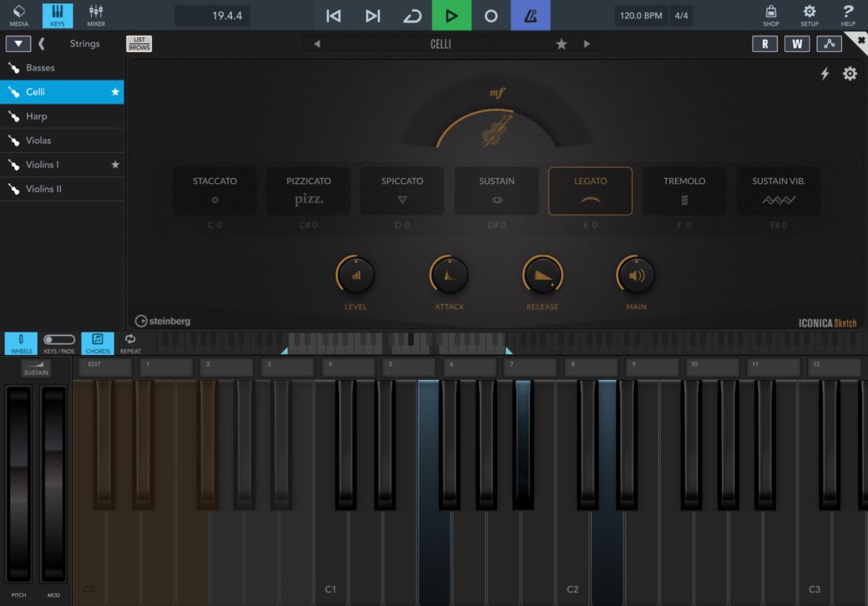This screenshot has width=868, height=606.
Task: Click the keyboard range overview strip
Action: (x=511, y=344)
